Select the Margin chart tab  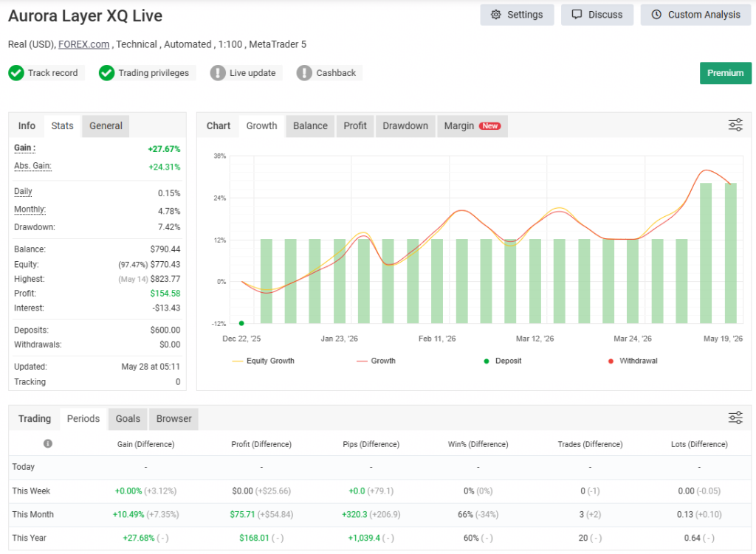472,125
